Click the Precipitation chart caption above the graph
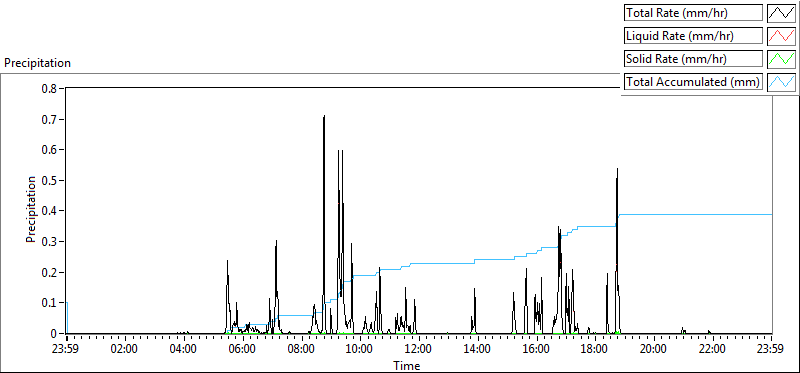This screenshot has height=373, width=800. [37, 63]
